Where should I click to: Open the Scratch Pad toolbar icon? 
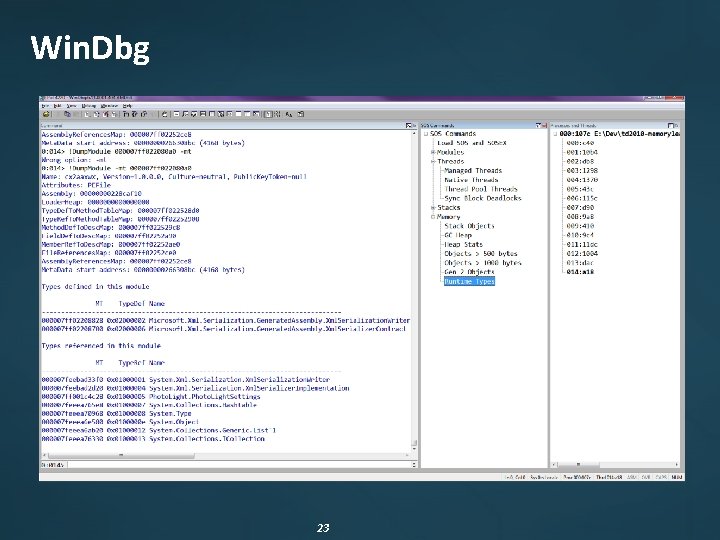coord(238,114)
